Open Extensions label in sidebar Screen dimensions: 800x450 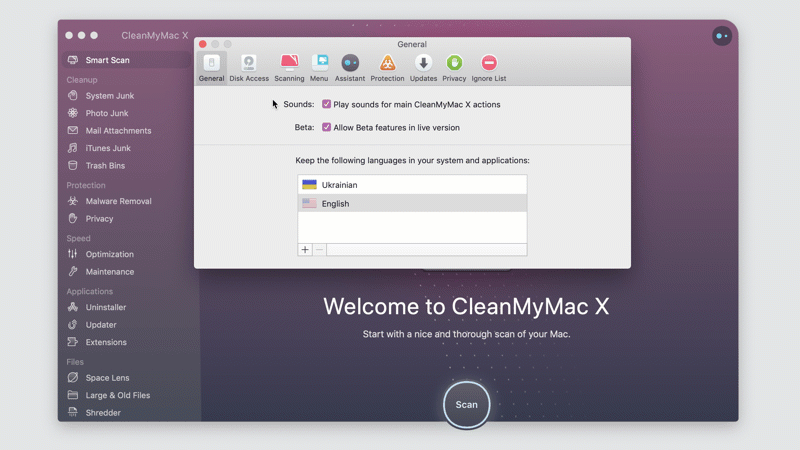(106, 342)
